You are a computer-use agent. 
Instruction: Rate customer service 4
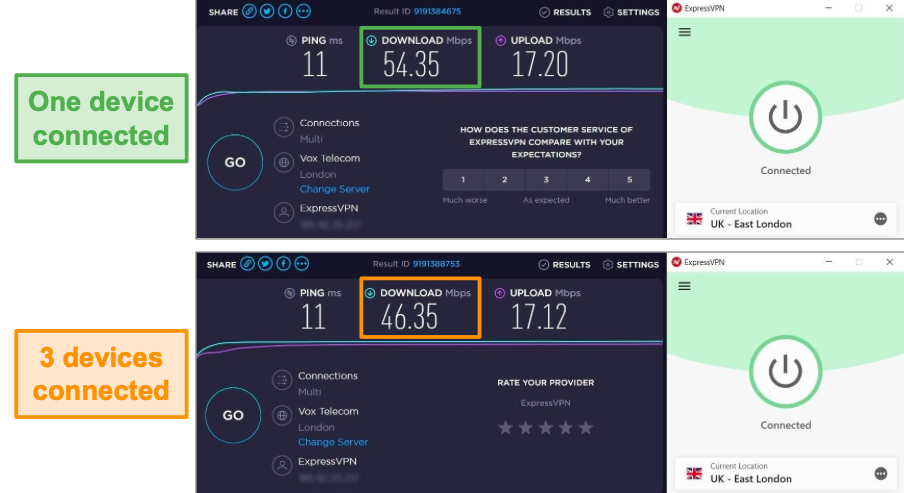(x=587, y=180)
